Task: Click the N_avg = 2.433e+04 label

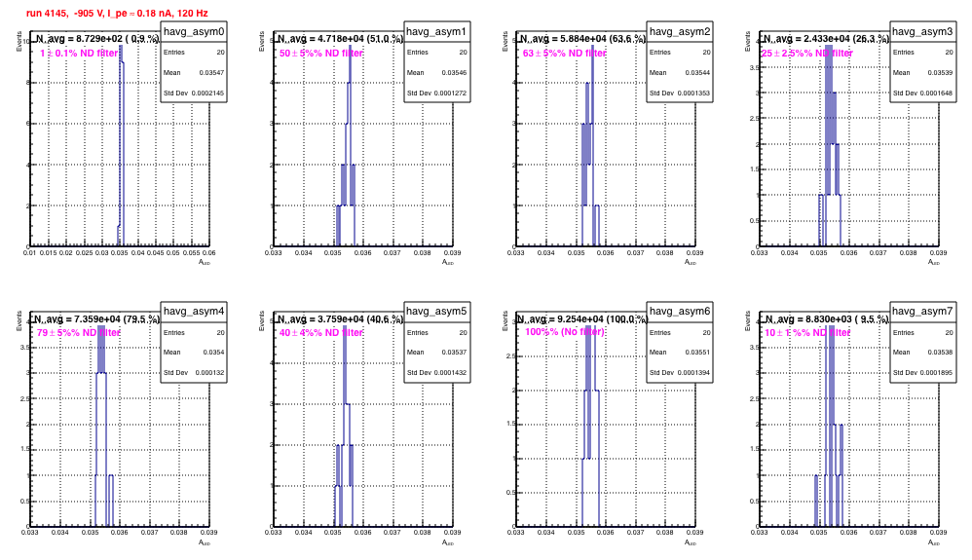Action: pyautogui.click(x=826, y=39)
